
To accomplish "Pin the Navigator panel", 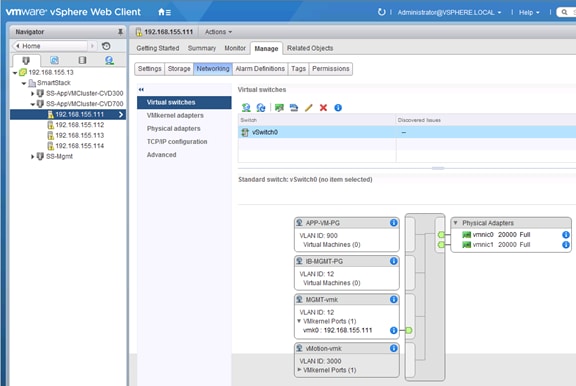I will (x=120, y=32).
